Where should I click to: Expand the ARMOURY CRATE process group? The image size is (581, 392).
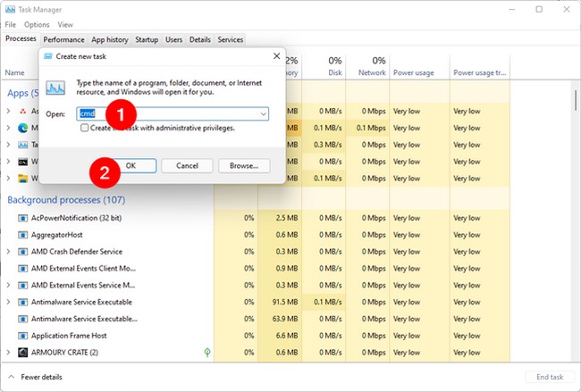[9, 353]
